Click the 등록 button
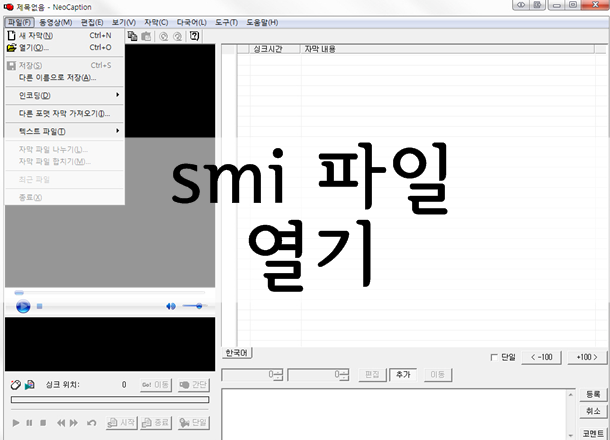 (x=593, y=394)
